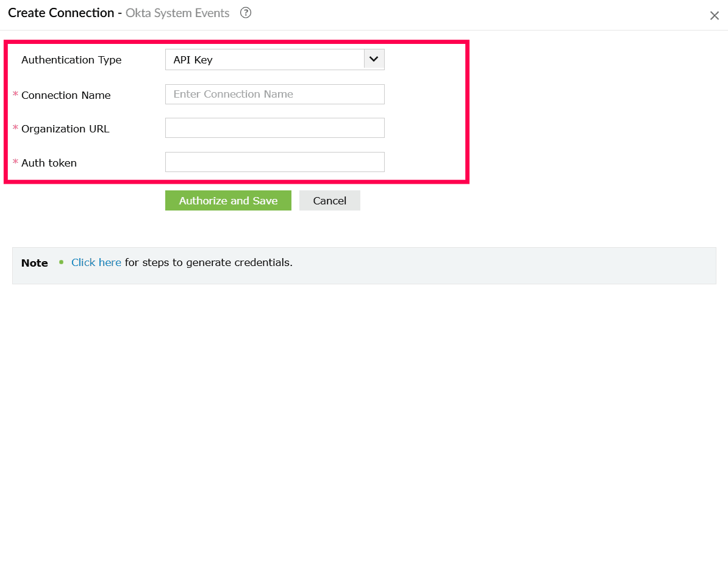Click the Auth token input box

tap(275, 162)
